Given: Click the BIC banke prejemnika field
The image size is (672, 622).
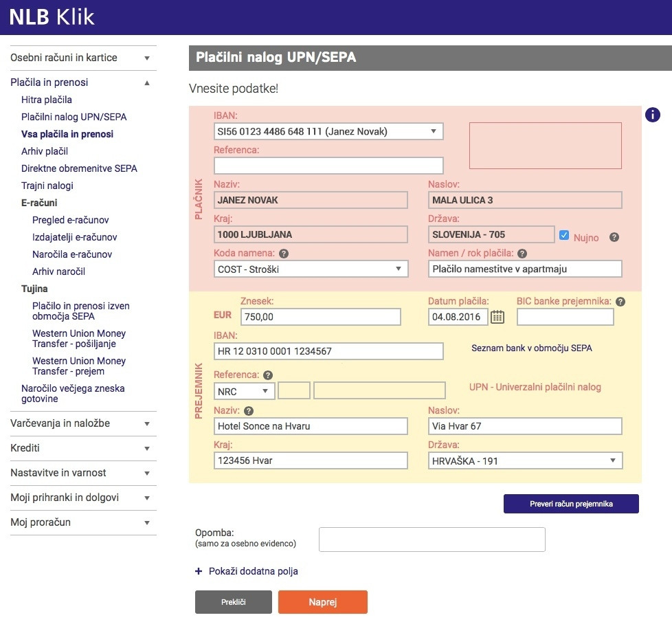Looking at the screenshot, I should (x=565, y=317).
